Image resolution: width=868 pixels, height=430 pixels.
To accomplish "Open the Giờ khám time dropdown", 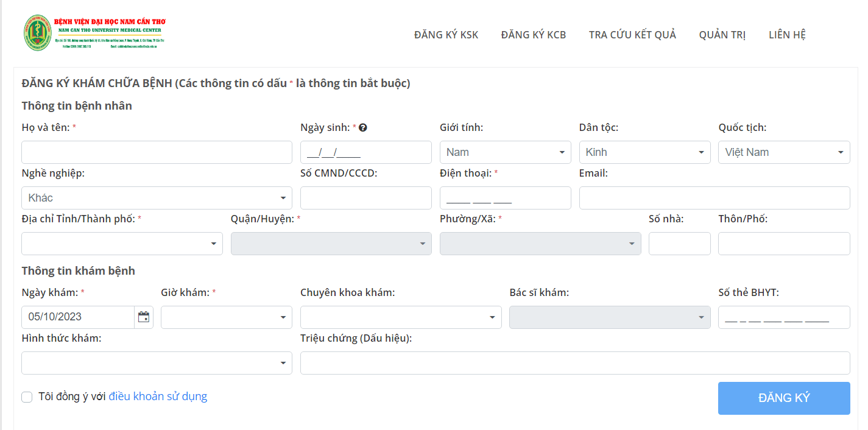I will (227, 317).
